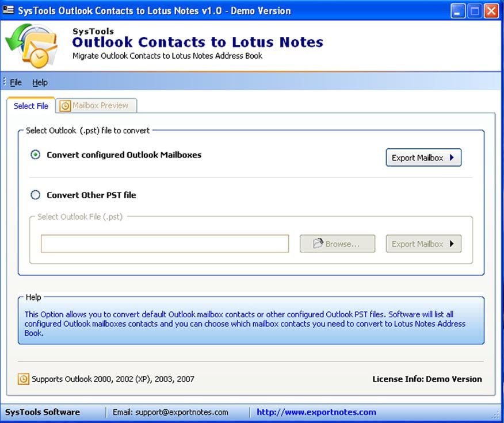Click inside the Outlook .pst file path field
This screenshot has width=504, height=423.
click(x=165, y=244)
